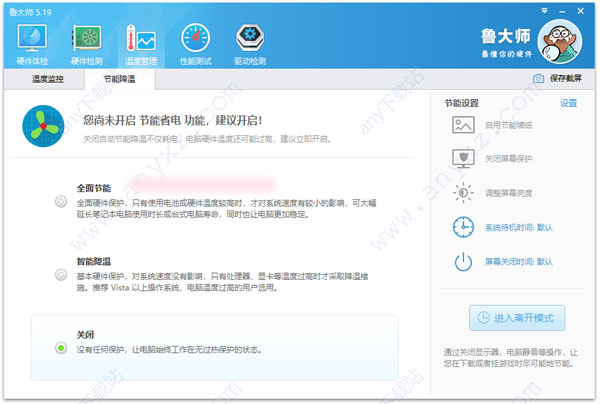Open the 设置 link in 节能设置

(568, 103)
